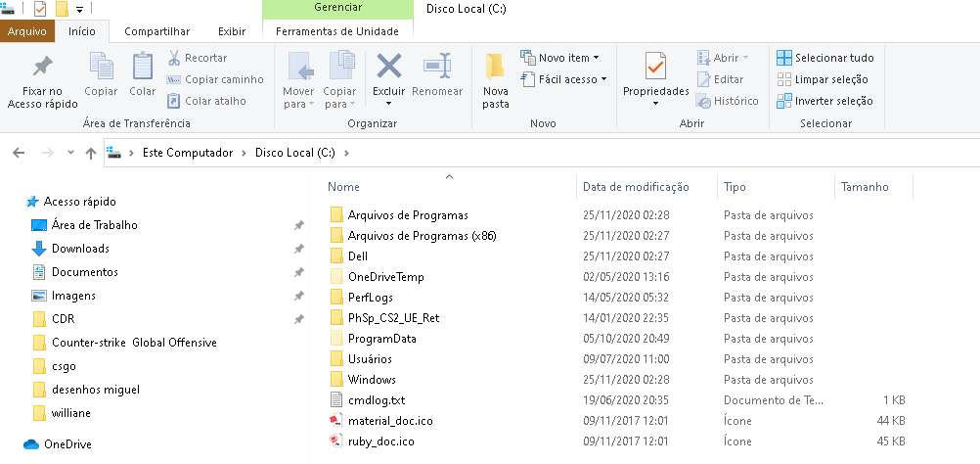Screen dimensions: 980x464
Task: Click quick access toolbar new folder icon
Action: 62,9
